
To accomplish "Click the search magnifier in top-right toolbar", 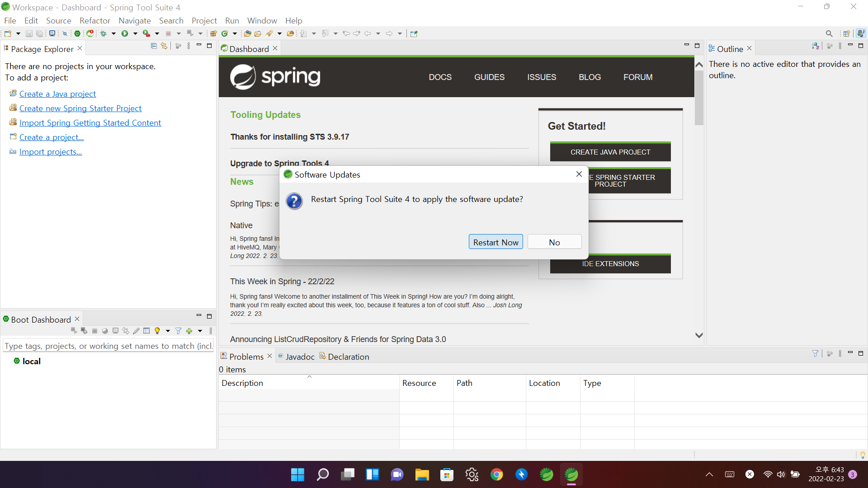I will (829, 33).
